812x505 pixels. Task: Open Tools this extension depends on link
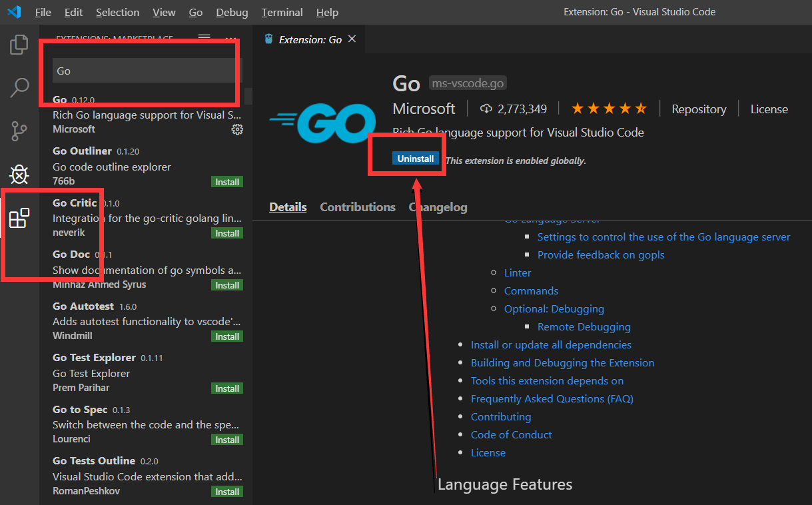(x=547, y=380)
